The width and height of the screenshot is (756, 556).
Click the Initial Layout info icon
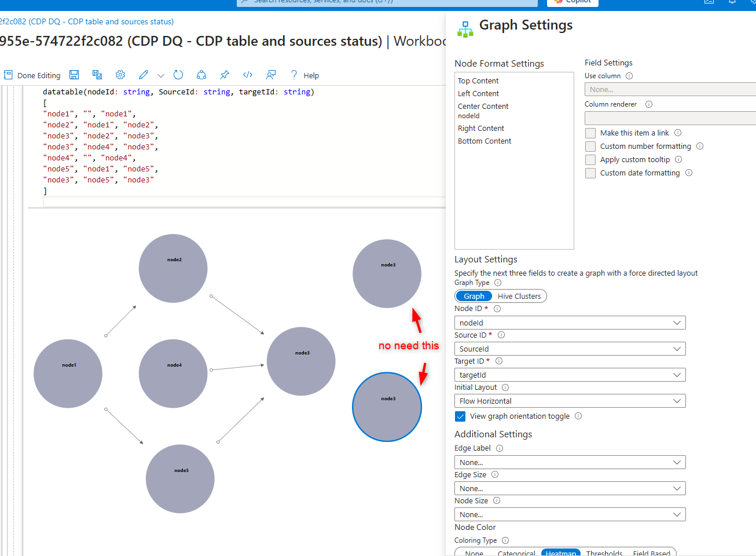point(505,387)
